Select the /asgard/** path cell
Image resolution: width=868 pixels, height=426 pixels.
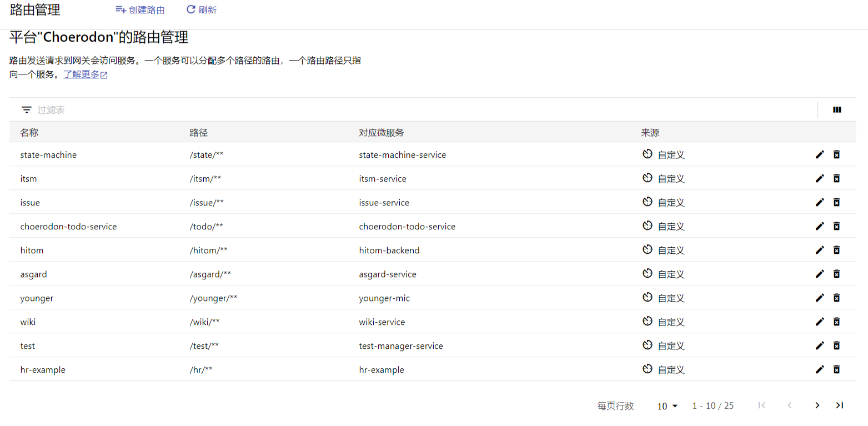210,274
